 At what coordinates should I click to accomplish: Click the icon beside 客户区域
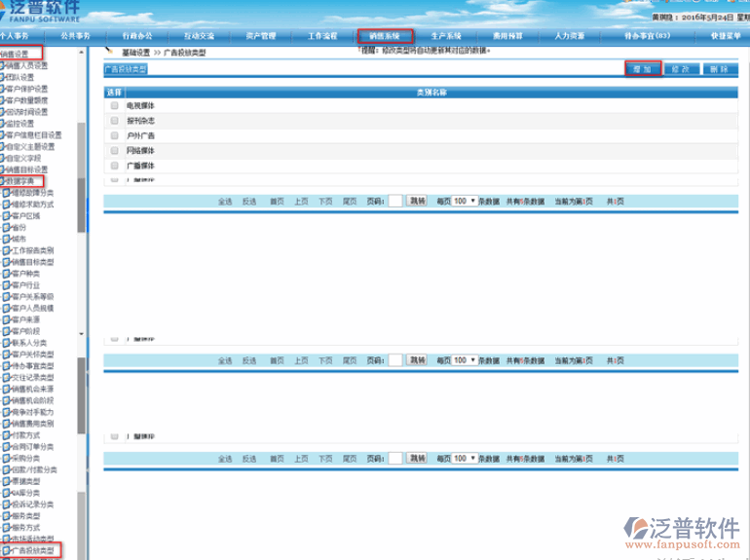(x=7, y=215)
